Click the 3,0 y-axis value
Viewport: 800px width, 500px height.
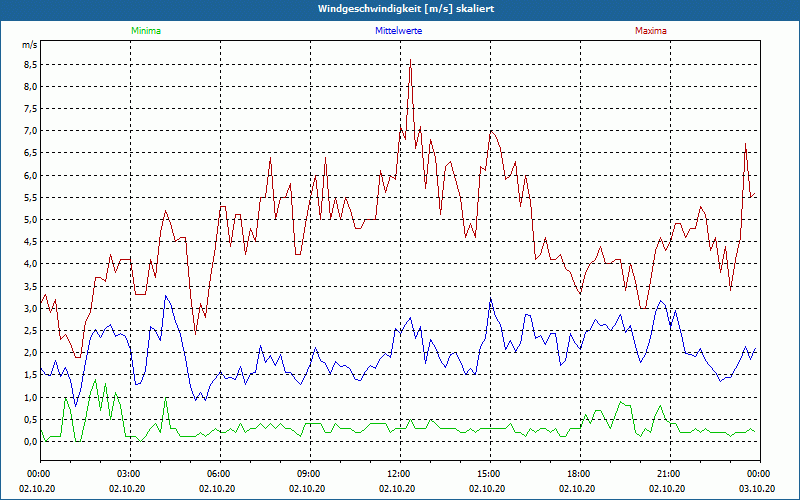[30, 309]
